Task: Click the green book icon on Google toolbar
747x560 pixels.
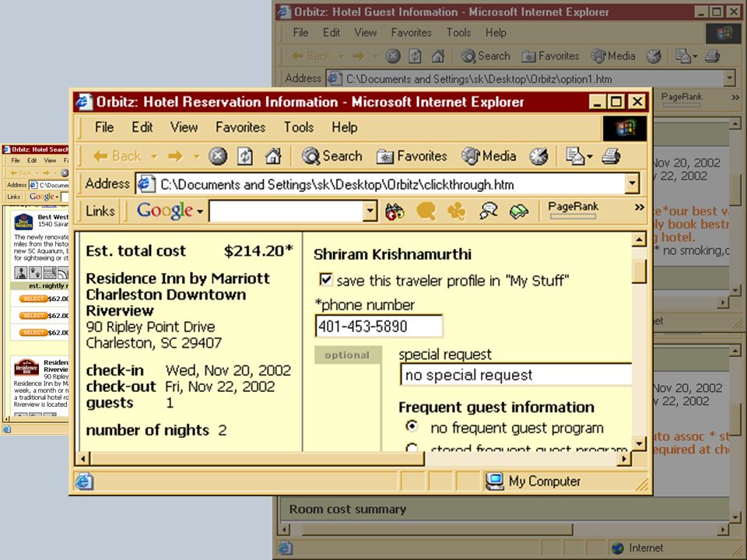Action: coord(519,212)
